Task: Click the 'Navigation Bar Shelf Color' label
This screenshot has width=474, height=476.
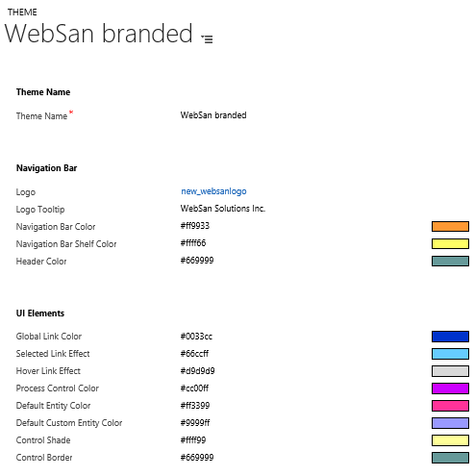Action: [66, 244]
